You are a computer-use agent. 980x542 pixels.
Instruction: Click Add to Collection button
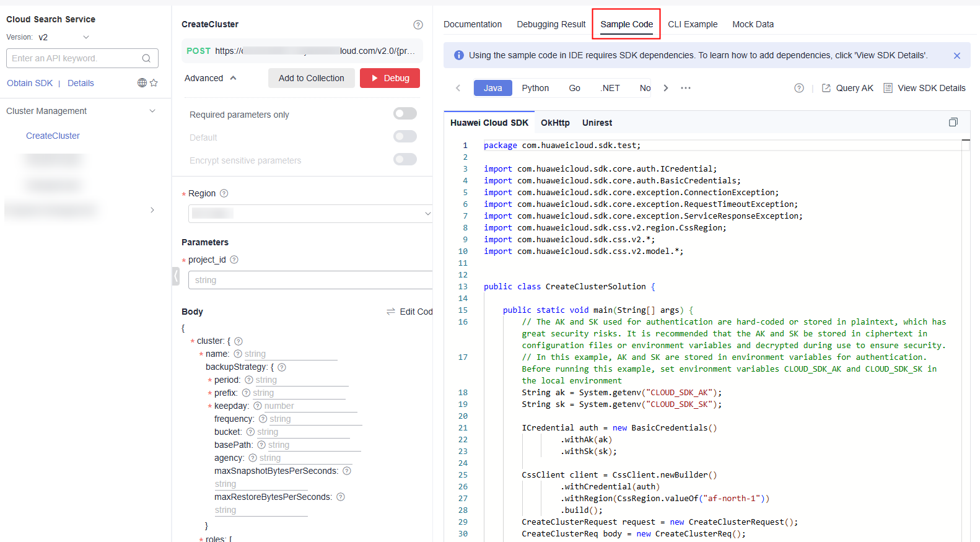(311, 78)
